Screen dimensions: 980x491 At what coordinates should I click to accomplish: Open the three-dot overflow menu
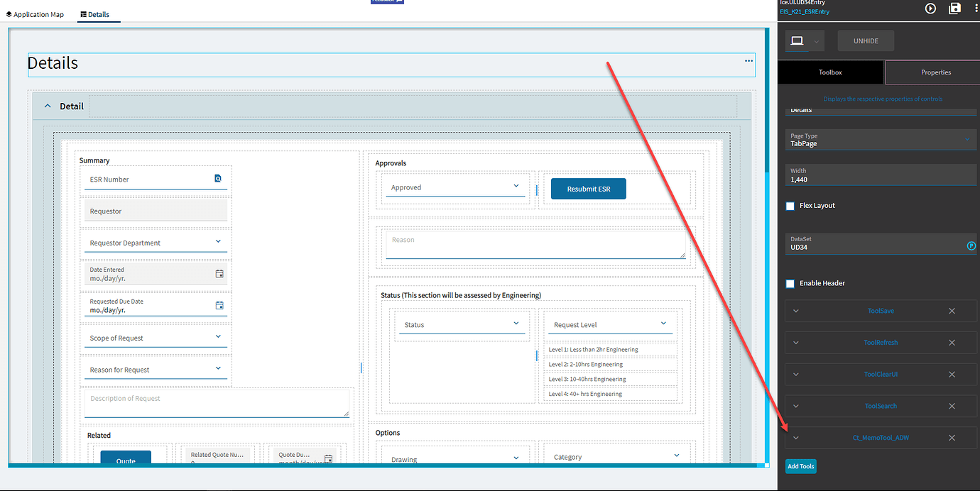[x=974, y=9]
